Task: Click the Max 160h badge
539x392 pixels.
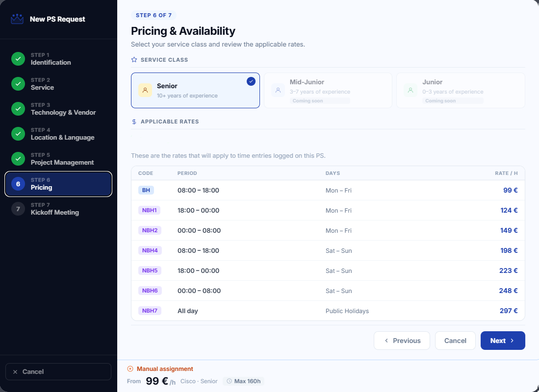Action: (244, 381)
